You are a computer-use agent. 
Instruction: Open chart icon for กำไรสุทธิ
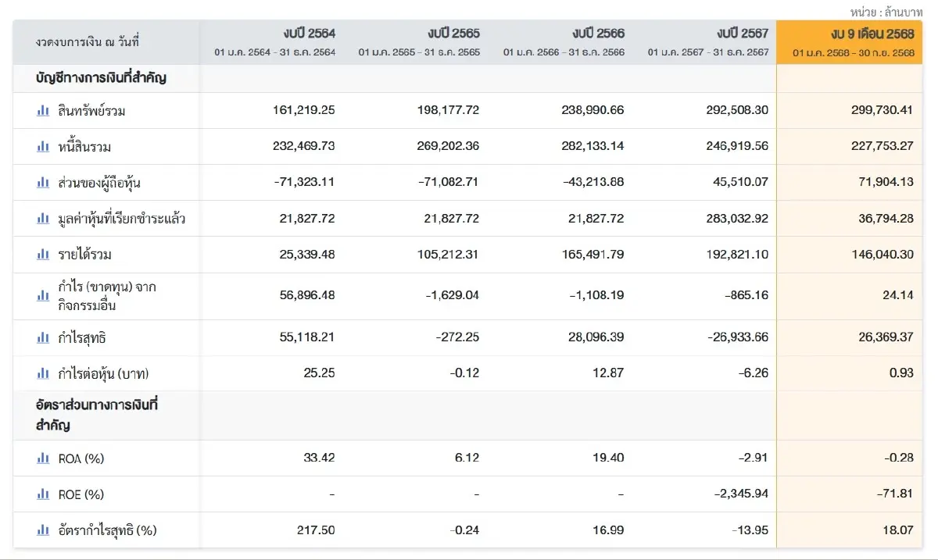pos(43,338)
